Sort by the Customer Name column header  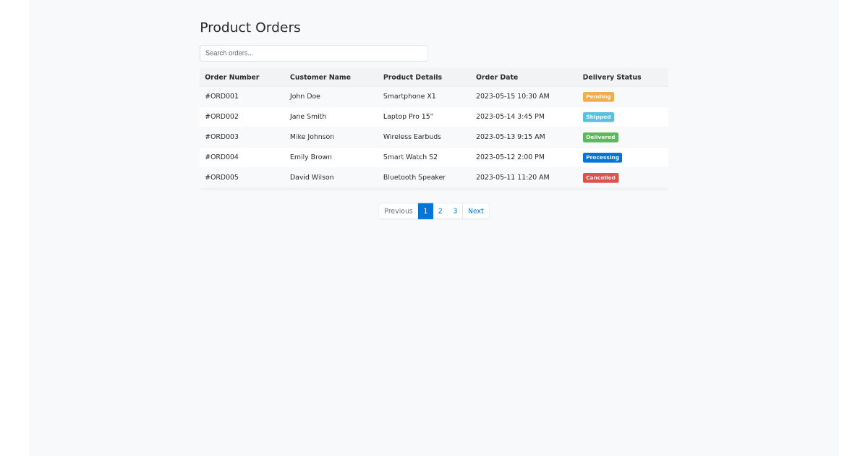[320, 77]
